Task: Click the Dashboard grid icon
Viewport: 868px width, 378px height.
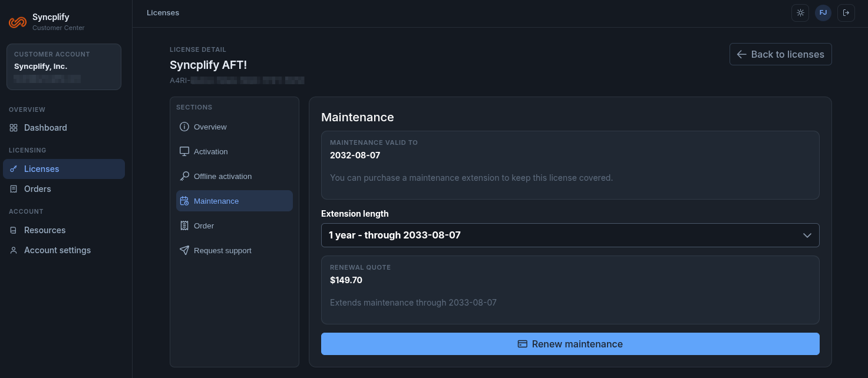Action: [14, 128]
